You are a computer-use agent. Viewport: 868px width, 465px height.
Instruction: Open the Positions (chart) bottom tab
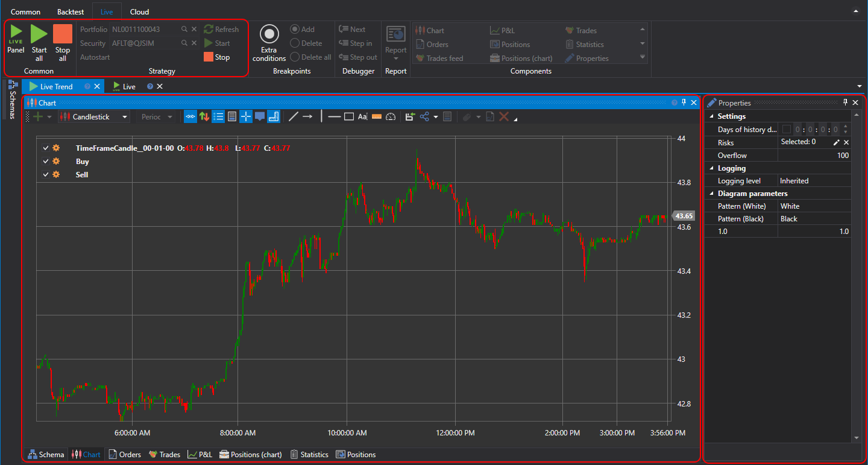(250, 455)
